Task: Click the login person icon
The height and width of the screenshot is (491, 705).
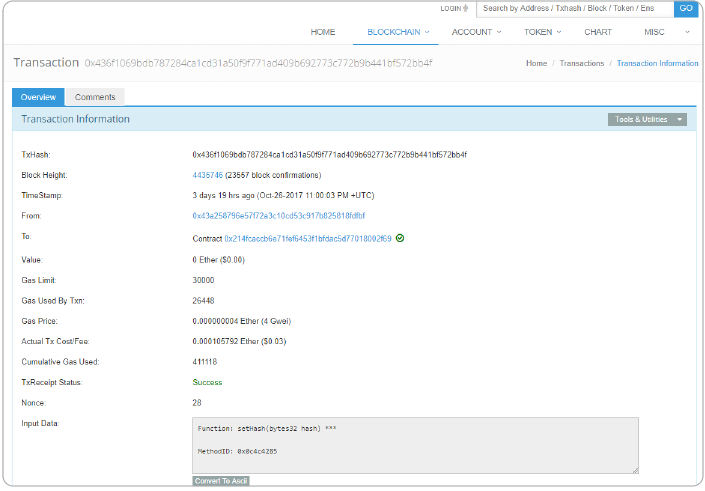Action: click(468, 8)
